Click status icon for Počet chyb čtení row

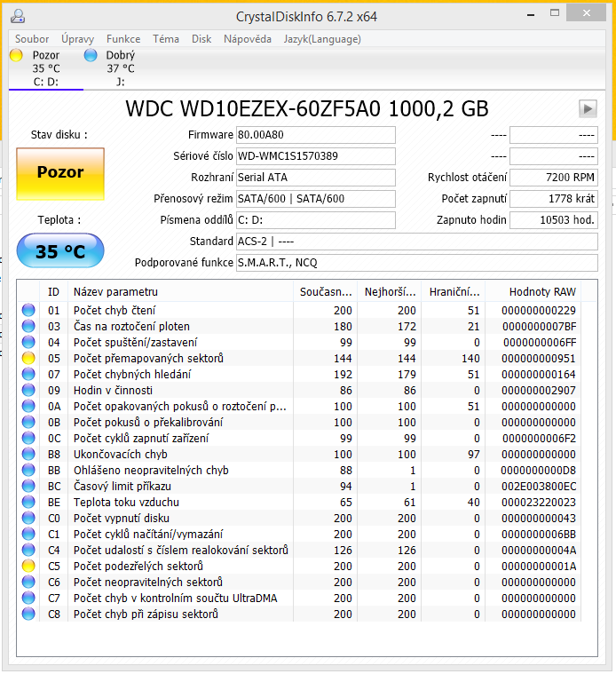click(28, 310)
